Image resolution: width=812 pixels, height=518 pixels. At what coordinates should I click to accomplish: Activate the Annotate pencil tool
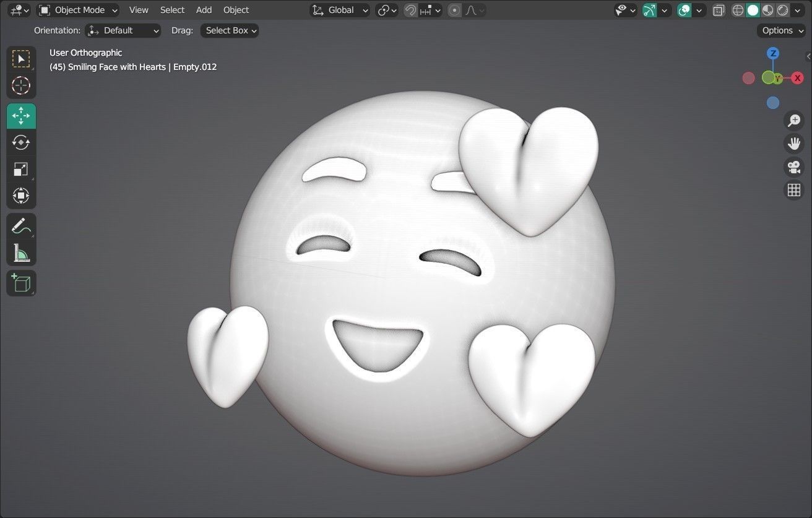tap(21, 226)
